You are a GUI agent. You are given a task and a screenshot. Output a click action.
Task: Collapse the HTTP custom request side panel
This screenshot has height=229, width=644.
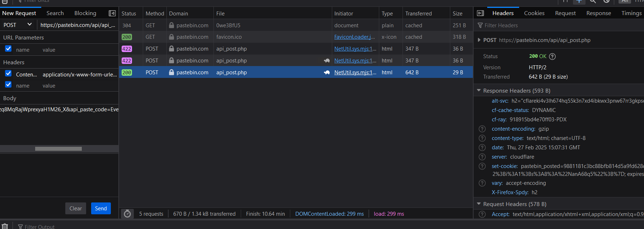(112, 13)
